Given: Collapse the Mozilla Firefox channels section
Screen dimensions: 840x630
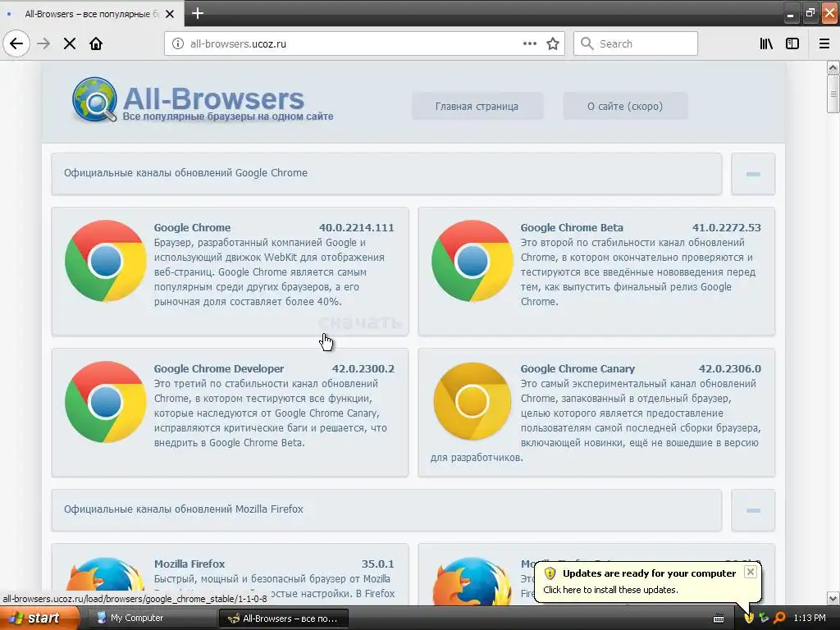Looking at the screenshot, I should 753,510.
